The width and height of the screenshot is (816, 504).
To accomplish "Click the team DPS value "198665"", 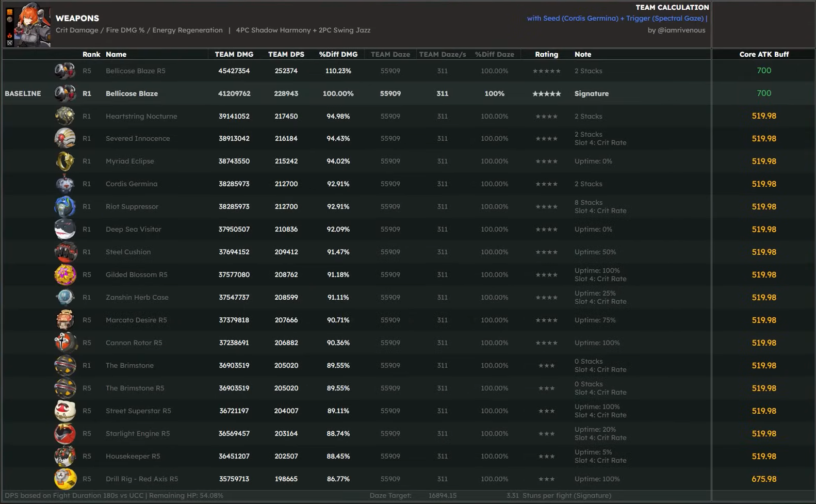I will 286,479.
